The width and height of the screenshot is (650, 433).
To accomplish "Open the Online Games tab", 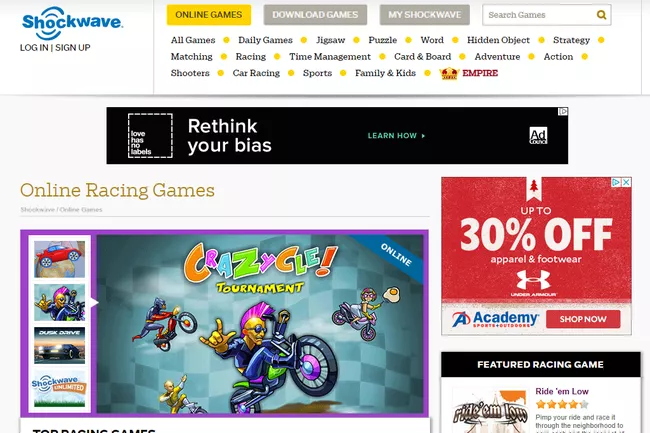I will (x=209, y=15).
